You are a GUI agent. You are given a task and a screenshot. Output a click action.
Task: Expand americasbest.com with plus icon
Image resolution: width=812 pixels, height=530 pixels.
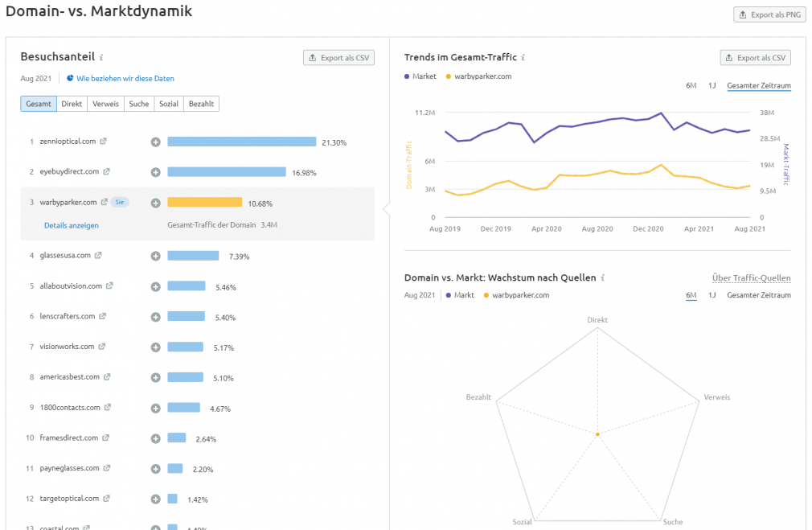pos(155,378)
